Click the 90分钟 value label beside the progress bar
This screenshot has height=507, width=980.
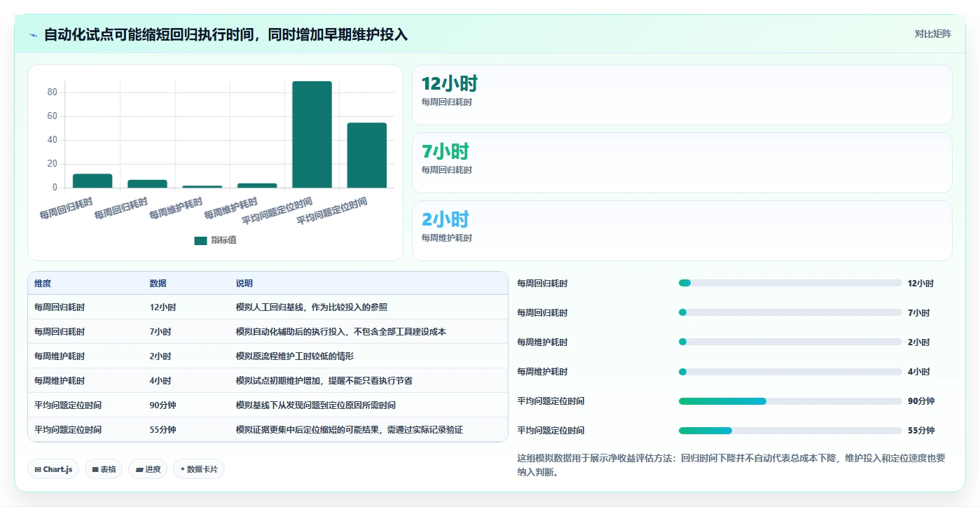[x=921, y=401]
